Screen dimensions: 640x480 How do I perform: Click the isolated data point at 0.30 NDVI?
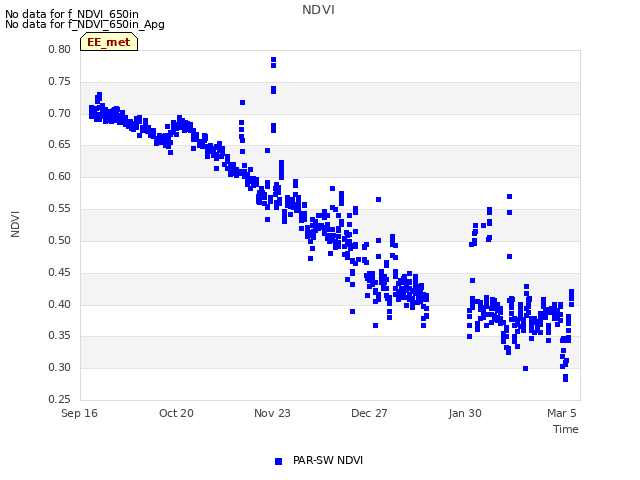pyautogui.click(x=526, y=369)
